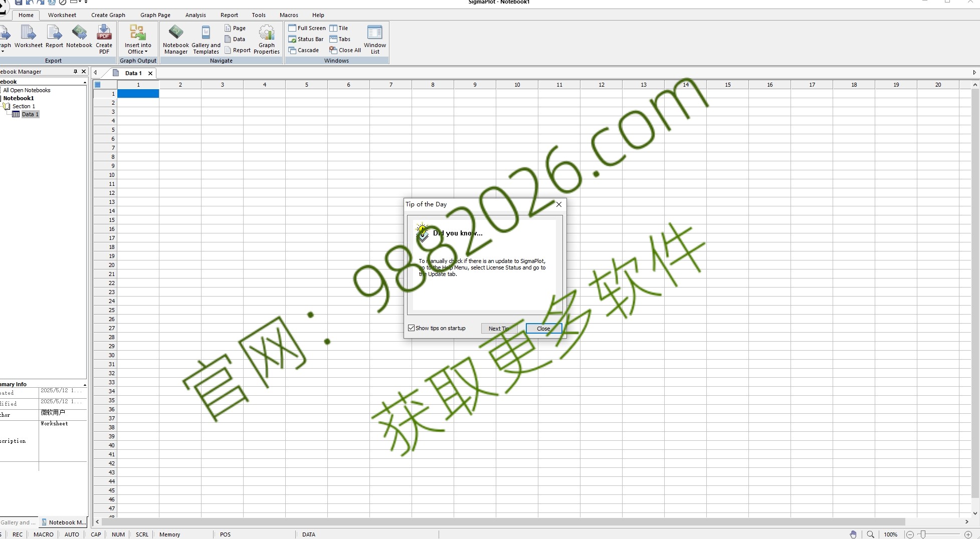Open the Create Graph ribbon tab
This screenshot has height=539, width=980.
point(108,15)
